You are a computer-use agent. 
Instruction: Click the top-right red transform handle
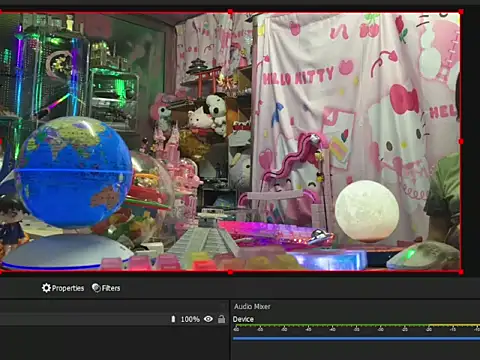[x=461, y=12]
